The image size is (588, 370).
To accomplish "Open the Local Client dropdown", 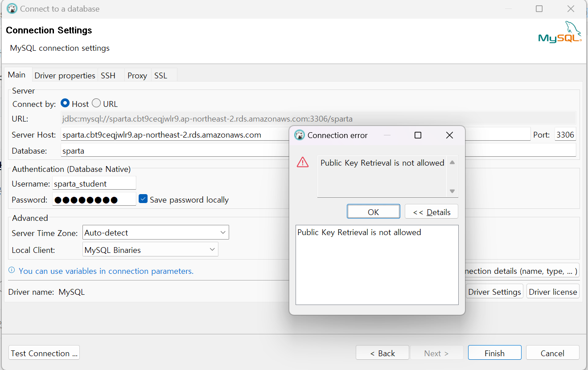I will tap(151, 249).
